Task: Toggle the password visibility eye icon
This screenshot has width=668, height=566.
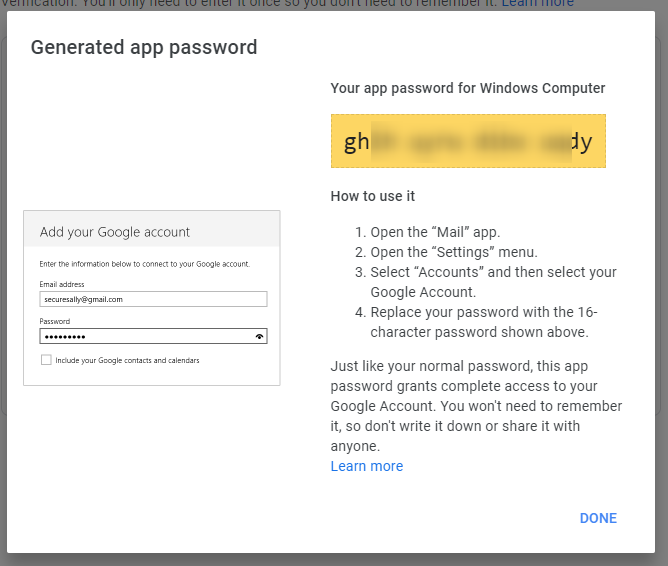Action: (260, 337)
